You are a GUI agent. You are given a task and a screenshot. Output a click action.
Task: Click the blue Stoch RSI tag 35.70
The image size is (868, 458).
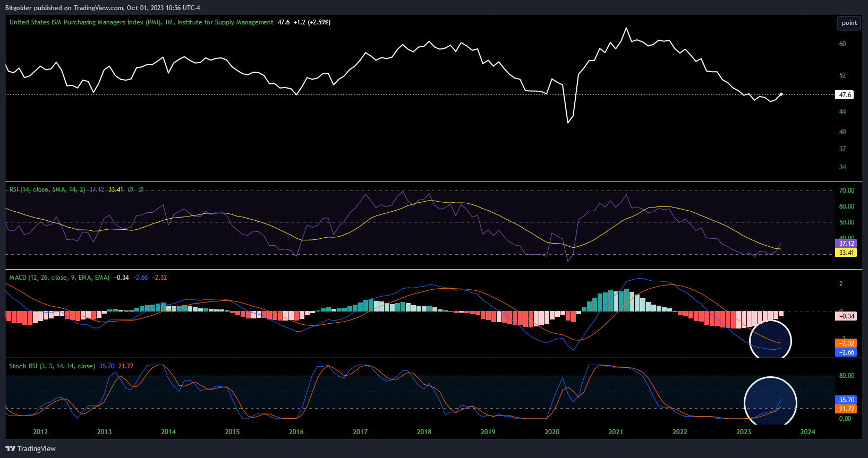(x=846, y=400)
